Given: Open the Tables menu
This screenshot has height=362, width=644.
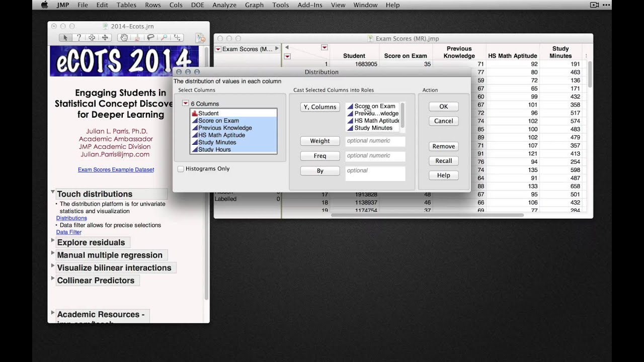Looking at the screenshot, I should (126, 5).
